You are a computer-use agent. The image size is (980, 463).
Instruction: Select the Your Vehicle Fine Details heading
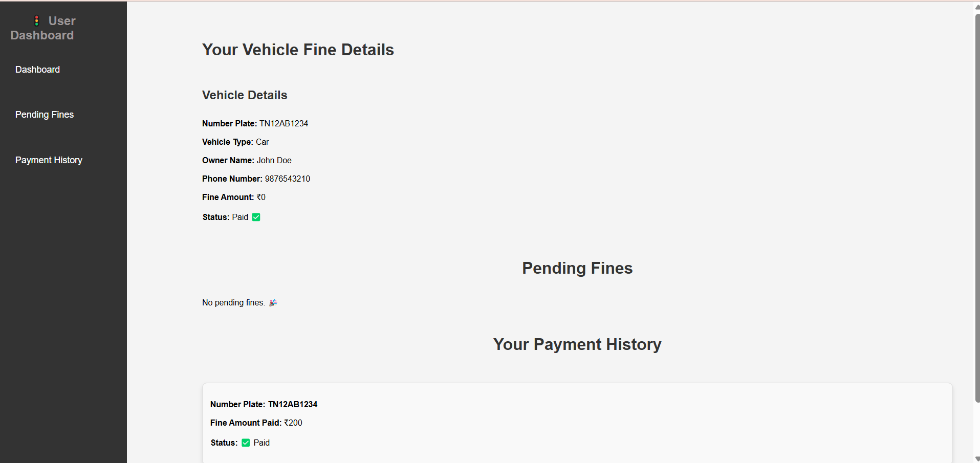click(298, 50)
